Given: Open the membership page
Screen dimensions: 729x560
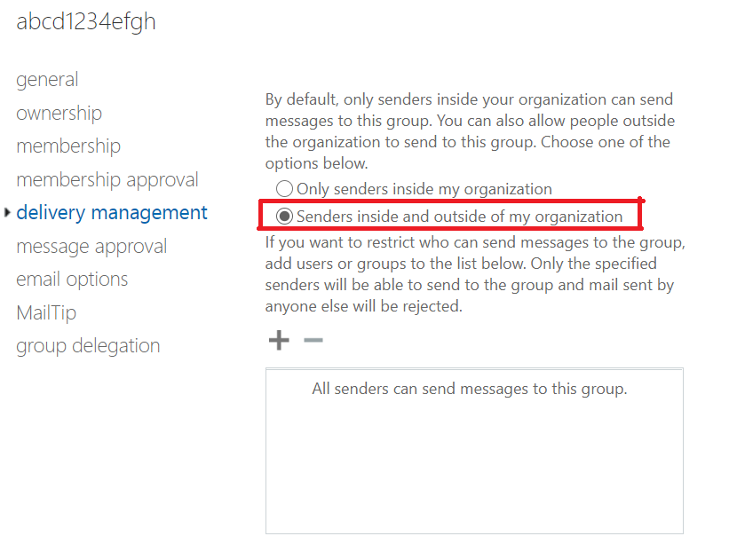Looking at the screenshot, I should (x=68, y=146).
